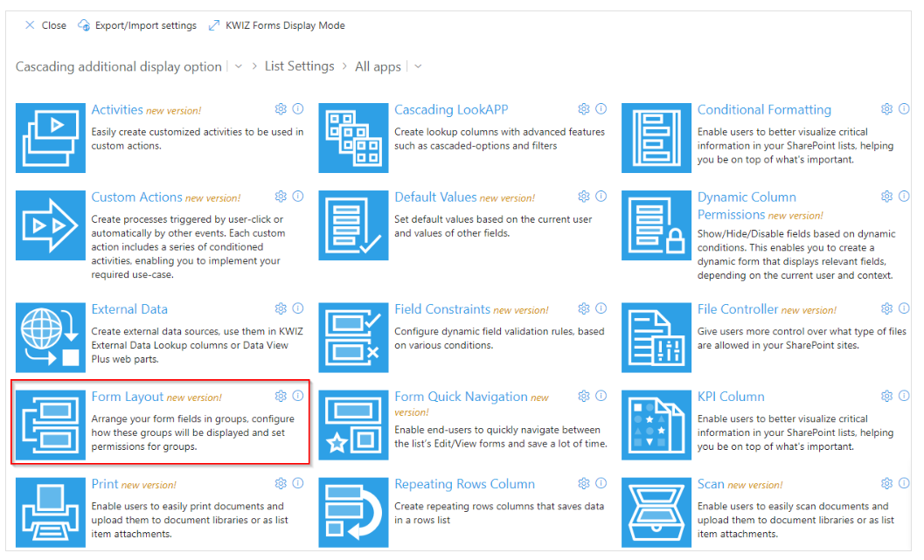Open the External Data title link
The width and height of the screenshot is (924, 560).
pyautogui.click(x=129, y=309)
